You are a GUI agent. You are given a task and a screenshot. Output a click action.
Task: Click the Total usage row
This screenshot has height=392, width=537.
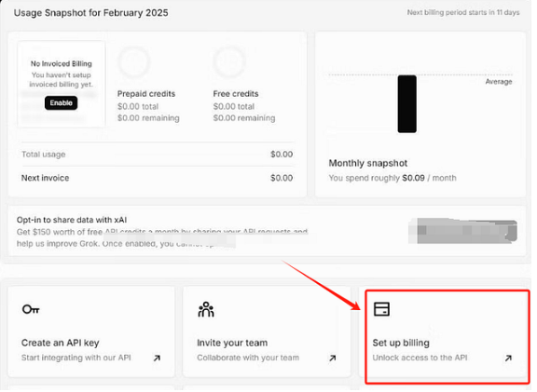pyautogui.click(x=158, y=155)
